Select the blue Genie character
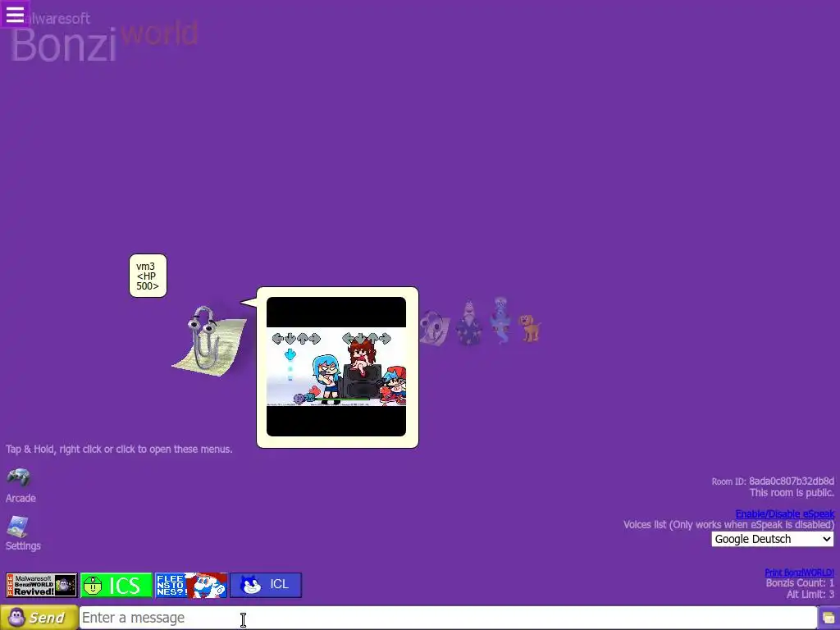The image size is (840, 630). (501, 320)
